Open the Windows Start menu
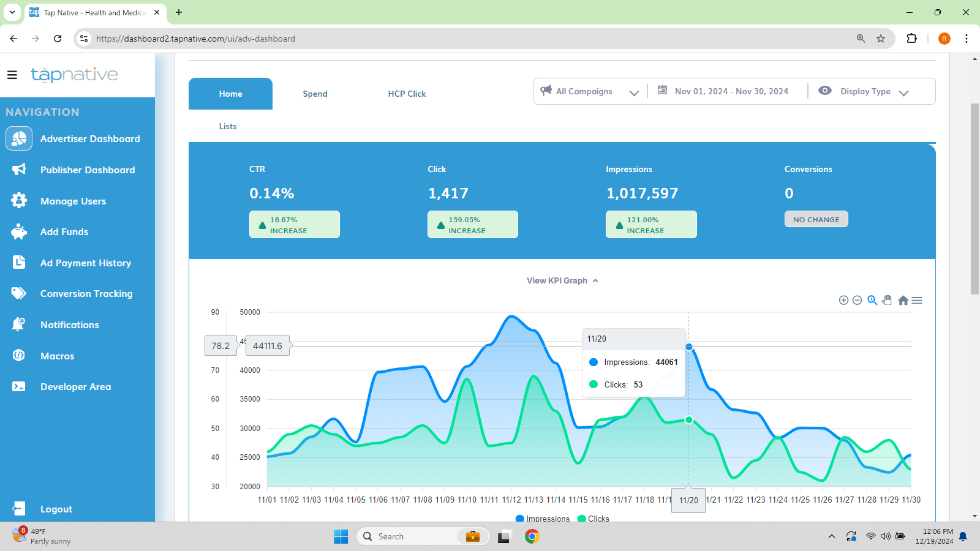Screen dimensions: 980x551 pos(341,536)
